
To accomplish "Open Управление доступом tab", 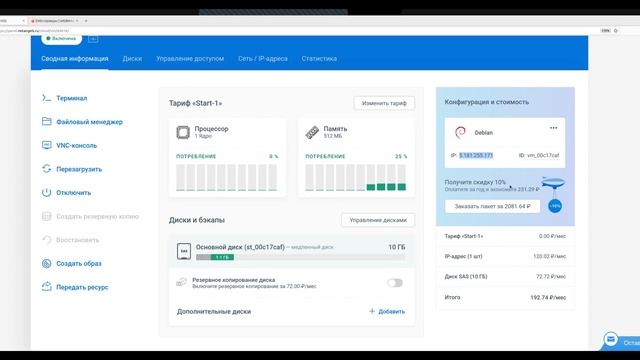I will point(190,59).
